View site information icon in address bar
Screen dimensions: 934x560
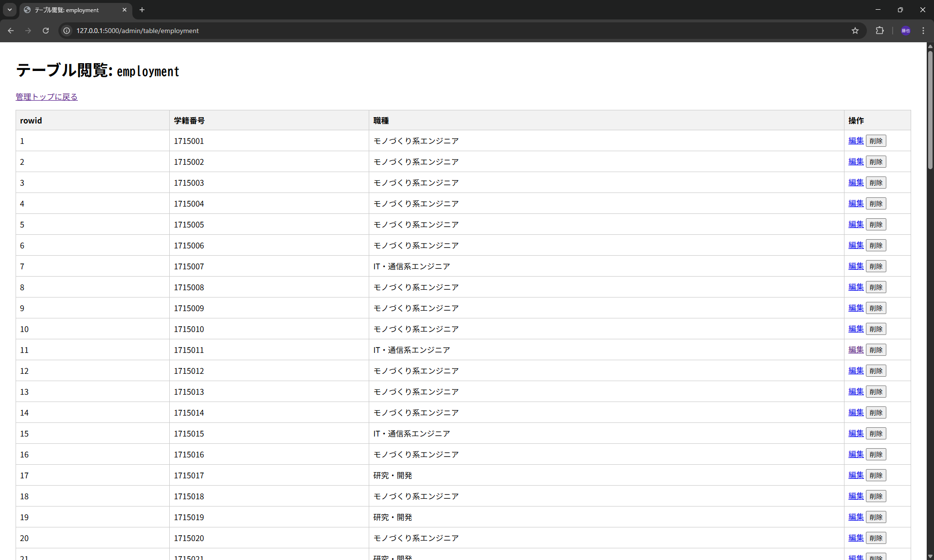[x=67, y=31]
